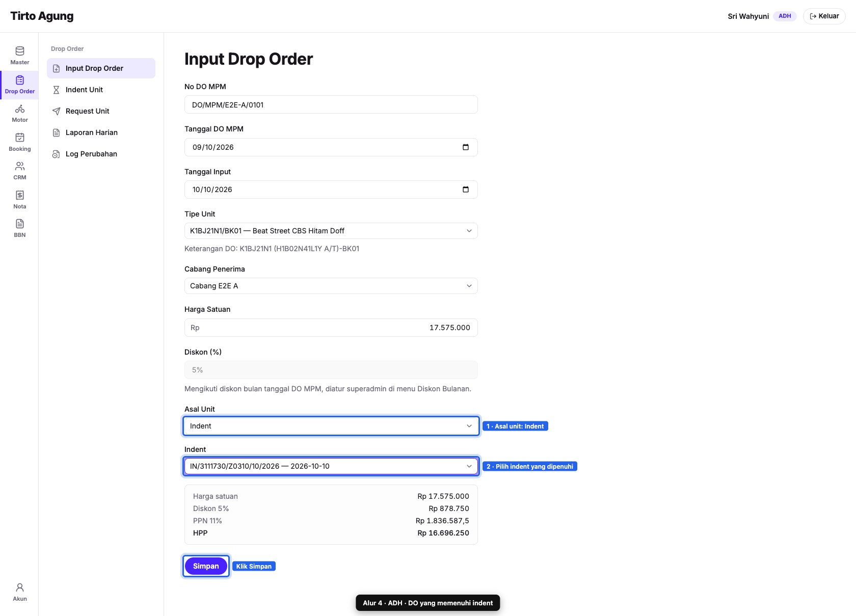Open the Akun profile icon
The image size is (856, 616).
tap(20, 587)
